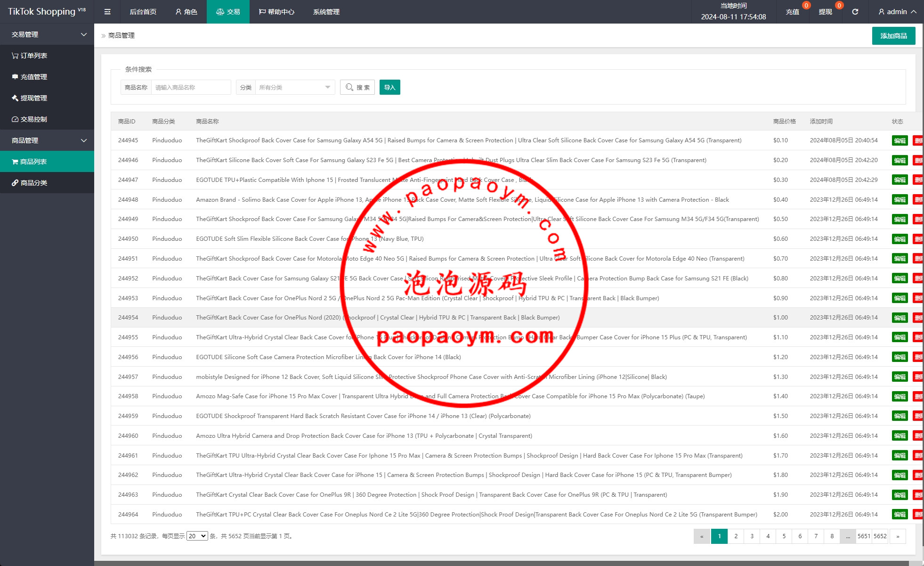Click the 商品管理 breadcrumb
The image size is (924, 566).
pos(122,35)
